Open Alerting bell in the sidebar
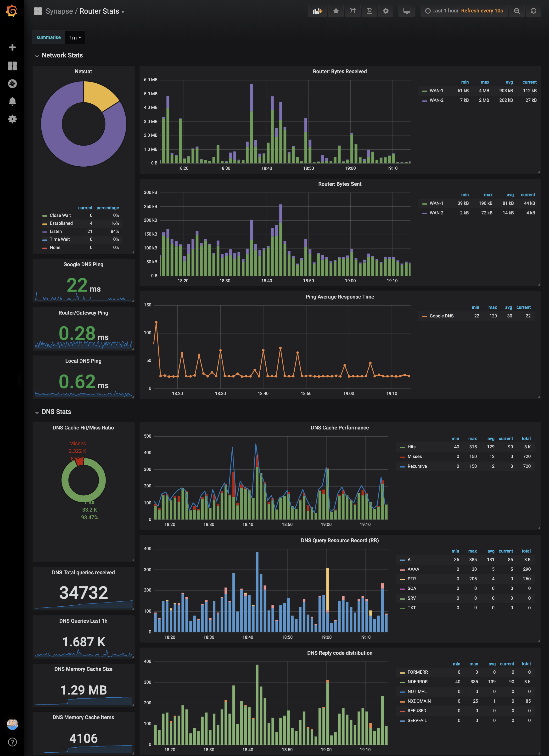This screenshot has height=756, width=549. pyautogui.click(x=12, y=101)
